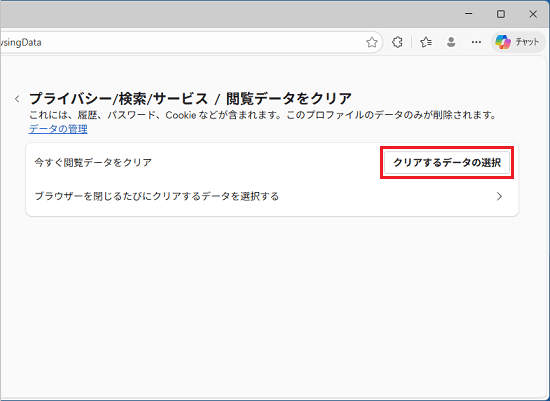Open the profile avatar icon
The height and width of the screenshot is (401, 550).
tap(451, 42)
